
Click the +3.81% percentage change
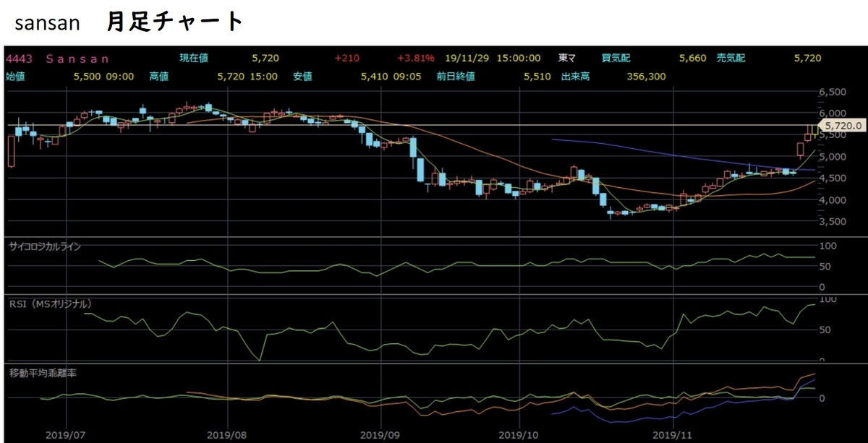(x=415, y=59)
